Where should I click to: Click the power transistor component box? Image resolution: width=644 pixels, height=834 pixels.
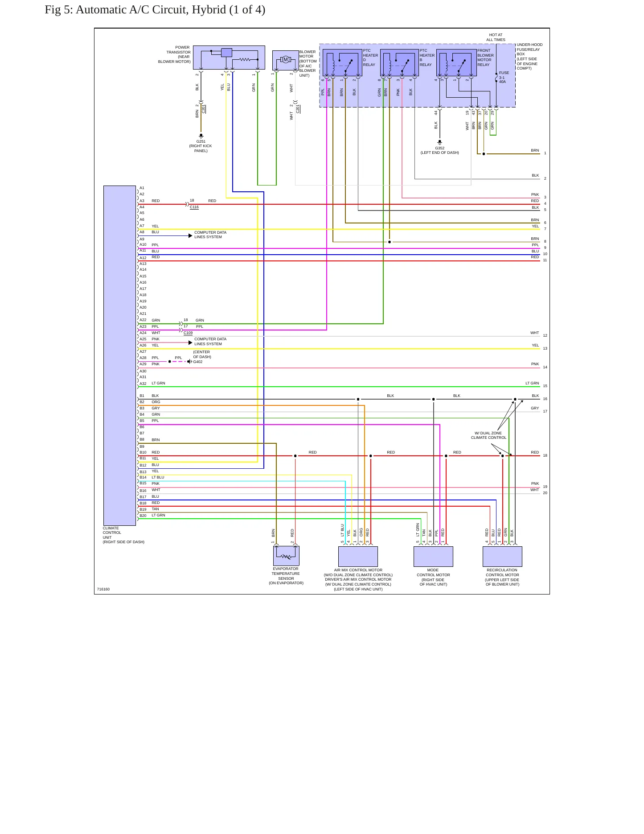[x=229, y=58]
